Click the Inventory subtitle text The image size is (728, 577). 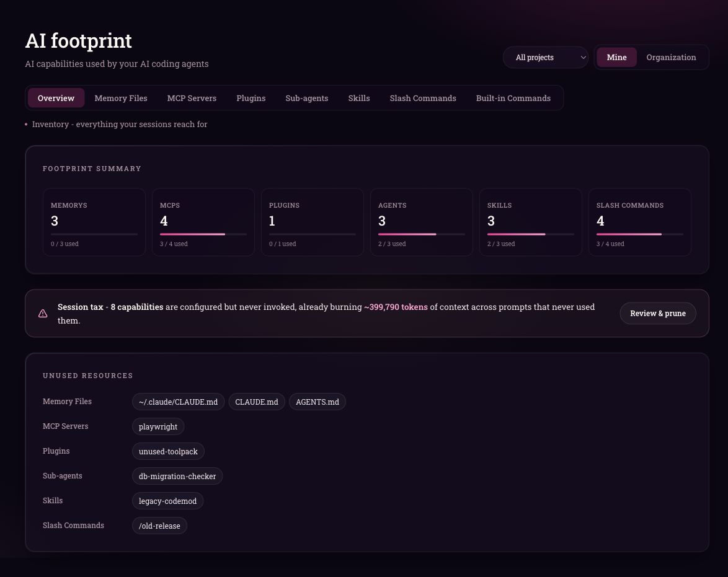(120, 125)
